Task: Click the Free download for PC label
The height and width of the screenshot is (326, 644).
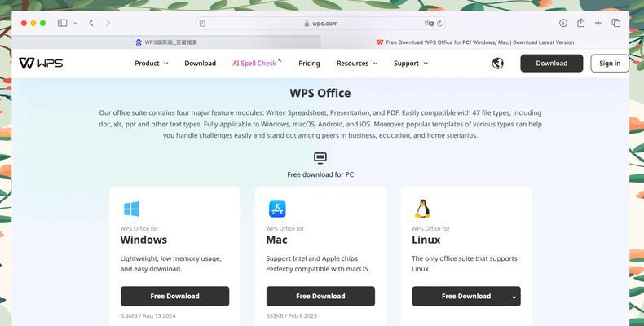Action: [320, 174]
